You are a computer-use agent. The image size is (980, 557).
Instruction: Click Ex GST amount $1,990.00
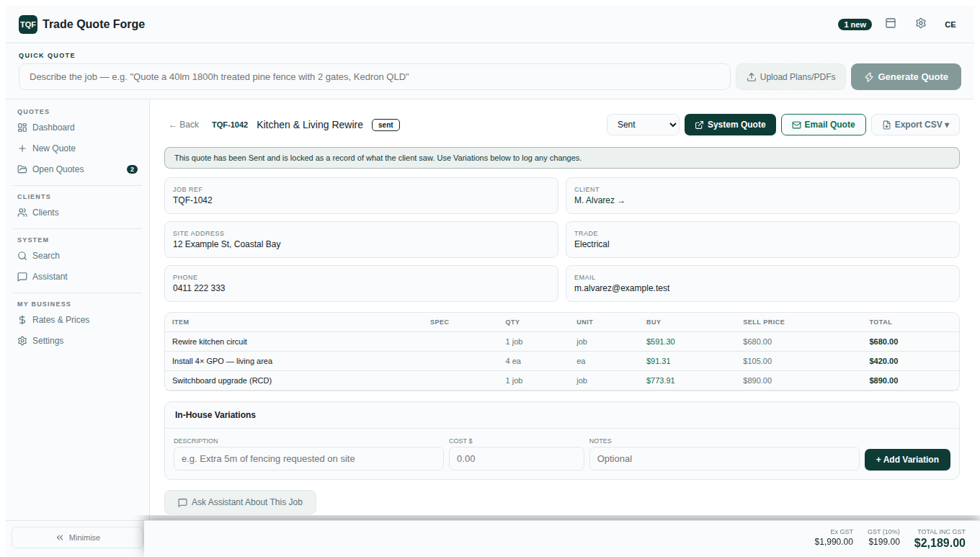(x=834, y=542)
